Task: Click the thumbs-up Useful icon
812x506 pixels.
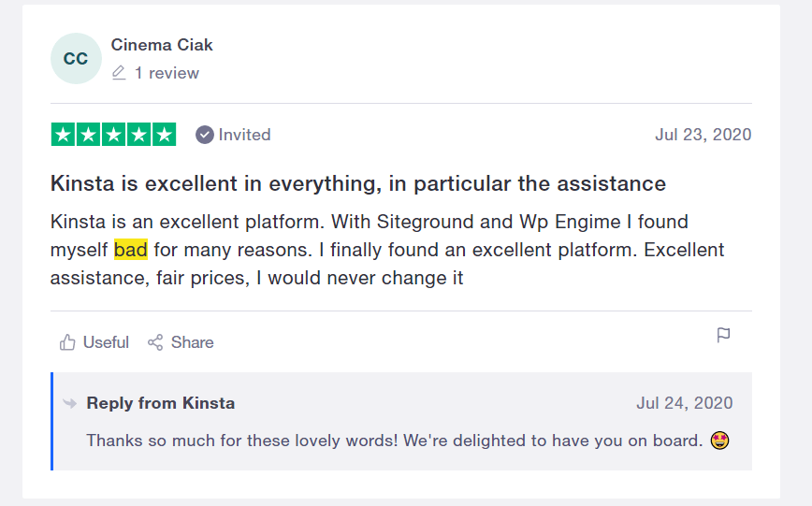Action: pyautogui.click(x=67, y=342)
